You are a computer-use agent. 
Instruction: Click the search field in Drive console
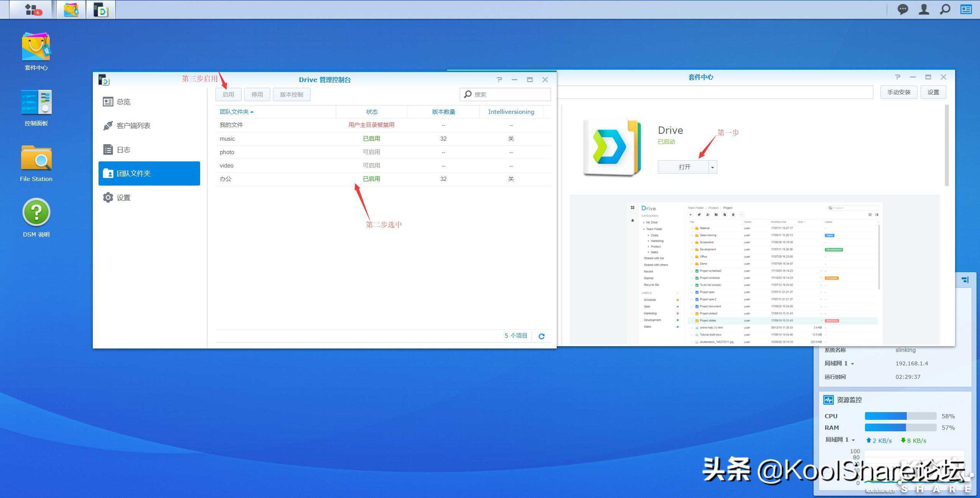pyautogui.click(x=510, y=95)
